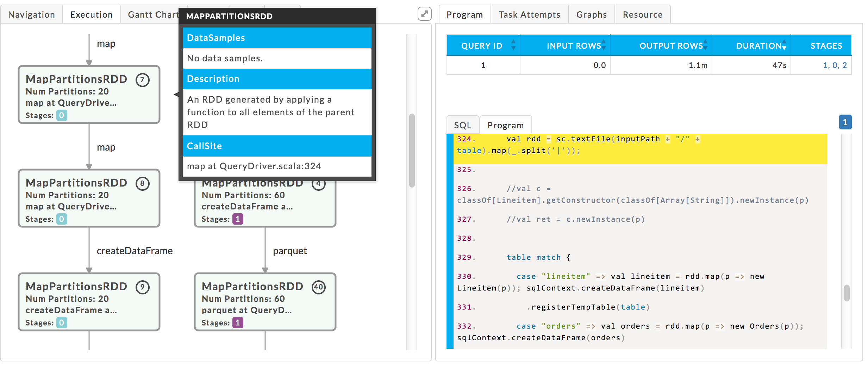Click the expand panel arrow icon
The height and width of the screenshot is (366, 868).
pos(424,14)
